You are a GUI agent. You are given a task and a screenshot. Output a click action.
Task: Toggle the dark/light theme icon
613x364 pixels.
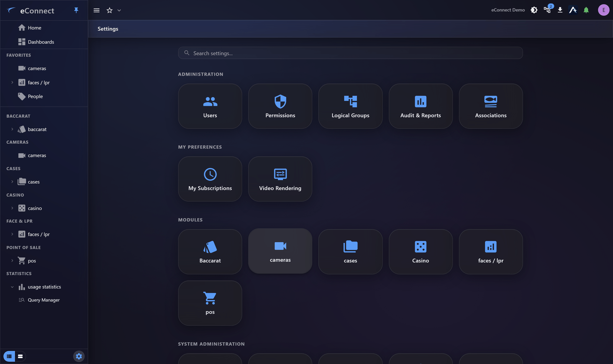point(534,10)
